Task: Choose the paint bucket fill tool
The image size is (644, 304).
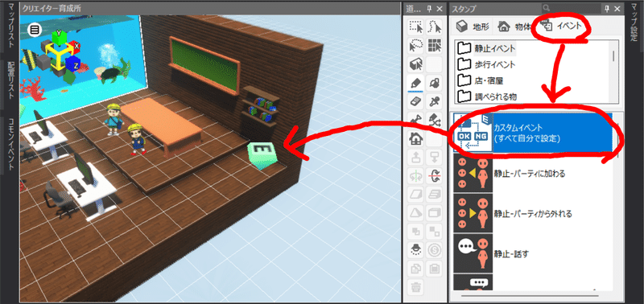Action: tap(434, 84)
